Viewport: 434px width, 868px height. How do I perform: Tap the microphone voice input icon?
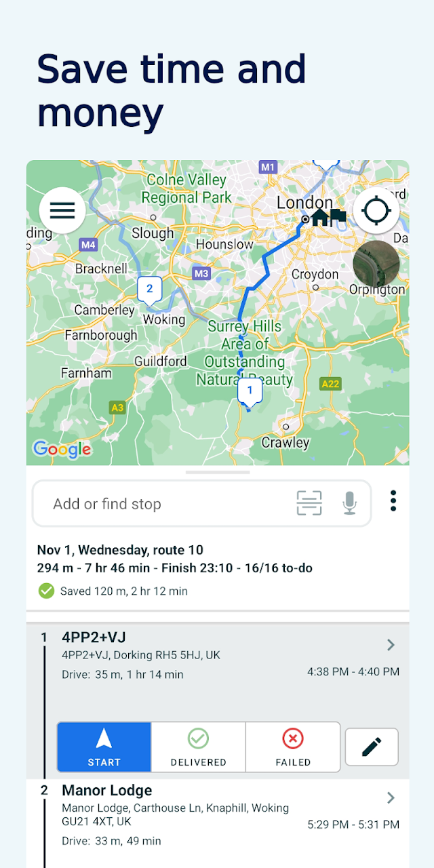click(x=349, y=503)
